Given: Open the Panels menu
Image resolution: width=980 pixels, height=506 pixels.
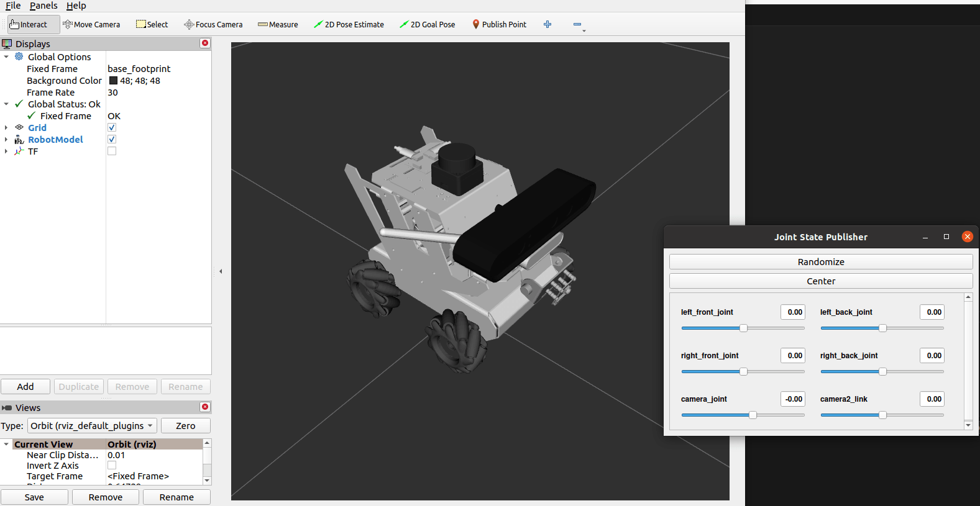Looking at the screenshot, I should (44, 6).
